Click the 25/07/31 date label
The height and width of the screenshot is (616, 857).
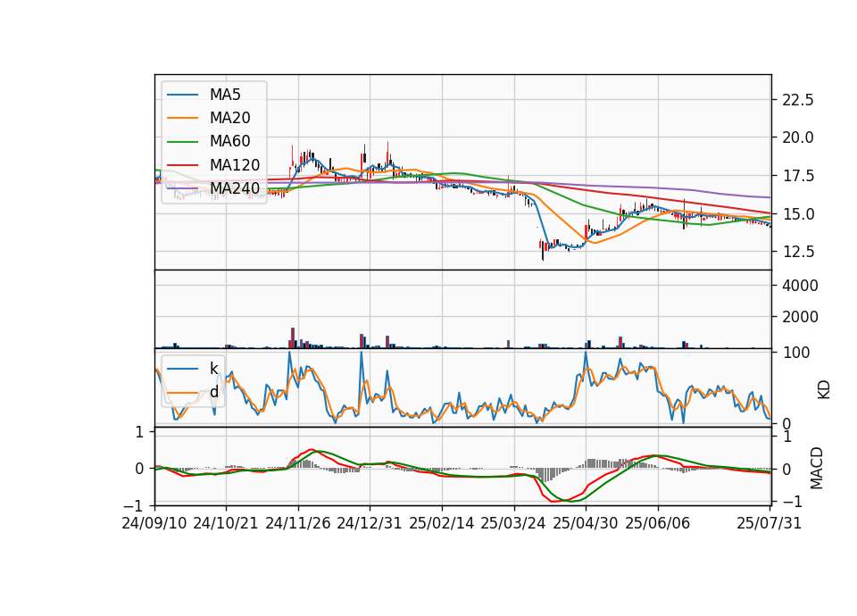pos(769,523)
